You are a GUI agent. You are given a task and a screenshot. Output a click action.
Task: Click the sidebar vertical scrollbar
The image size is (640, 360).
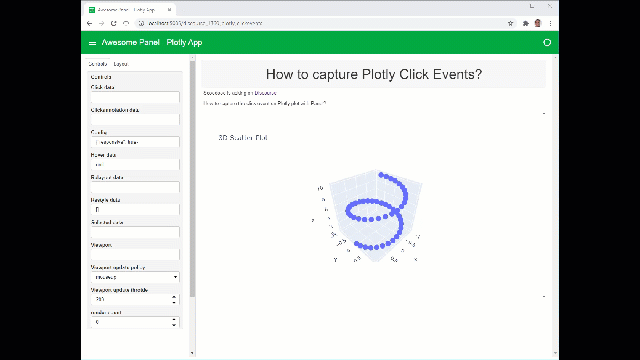coord(192,180)
